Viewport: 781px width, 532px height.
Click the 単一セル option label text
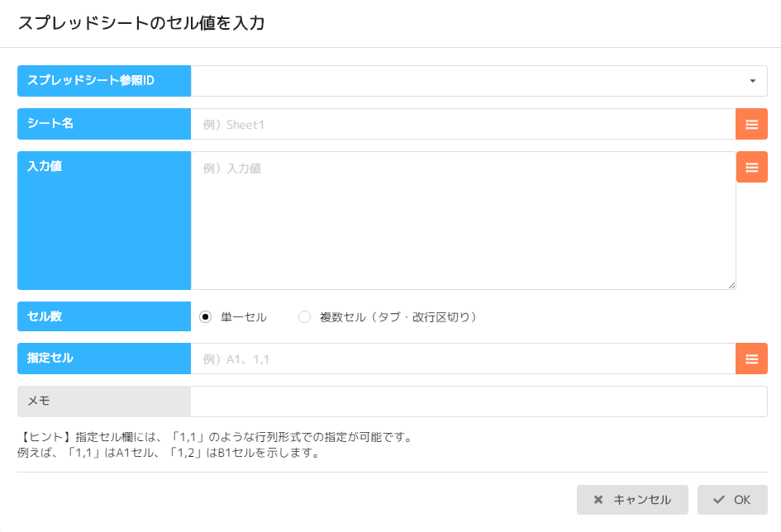coord(244,316)
